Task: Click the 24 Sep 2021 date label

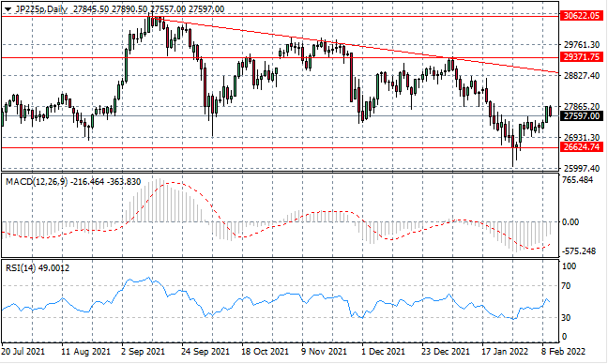Action: (x=205, y=352)
